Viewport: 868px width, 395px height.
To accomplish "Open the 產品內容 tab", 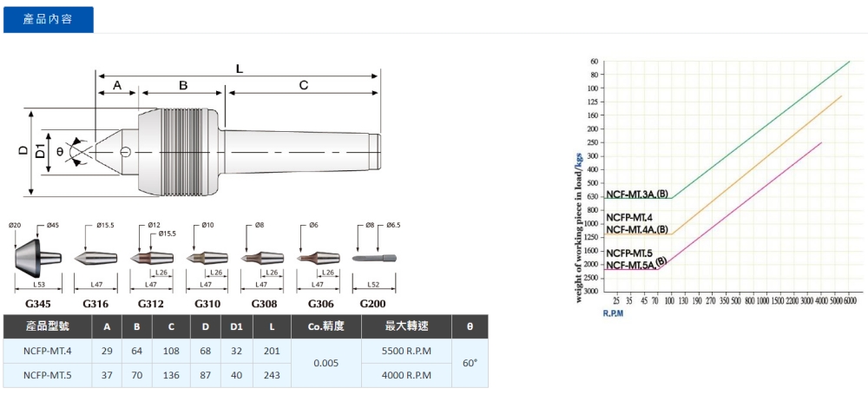I will pyautogui.click(x=49, y=19).
